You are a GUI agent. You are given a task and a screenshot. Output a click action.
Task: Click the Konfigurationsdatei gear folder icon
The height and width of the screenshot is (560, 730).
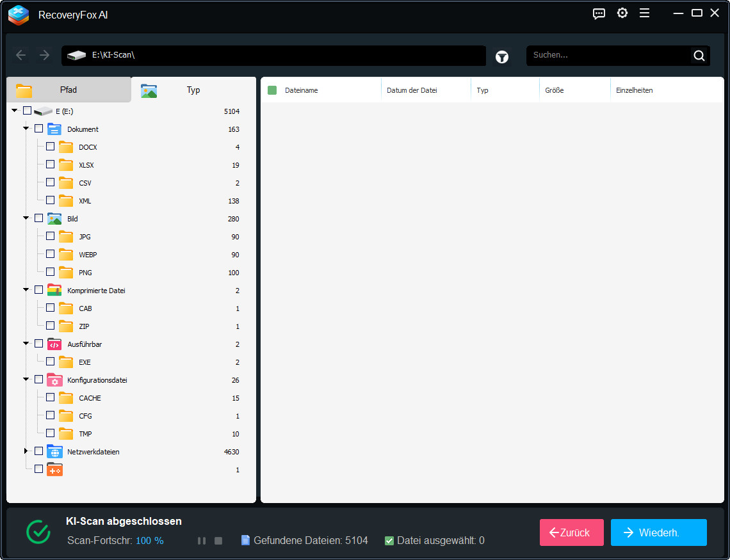pyautogui.click(x=54, y=380)
